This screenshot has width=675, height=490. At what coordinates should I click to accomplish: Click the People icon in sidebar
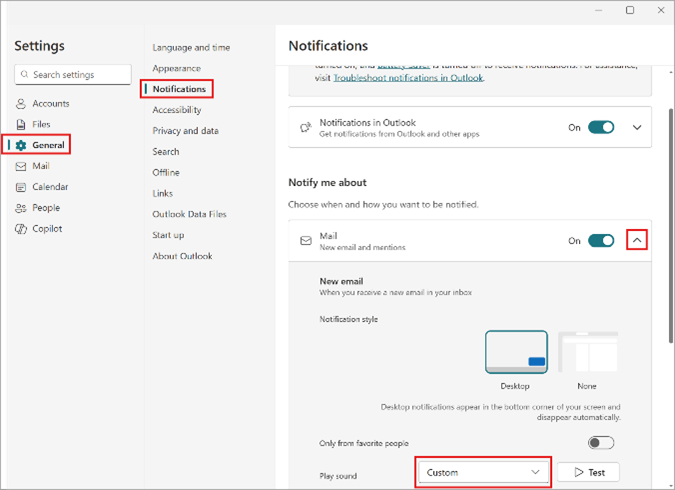pos(21,208)
